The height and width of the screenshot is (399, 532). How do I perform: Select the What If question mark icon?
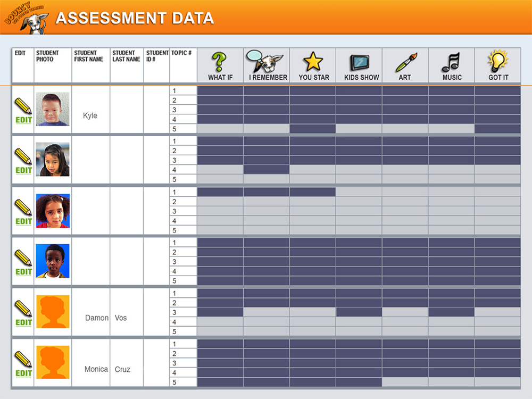point(219,62)
